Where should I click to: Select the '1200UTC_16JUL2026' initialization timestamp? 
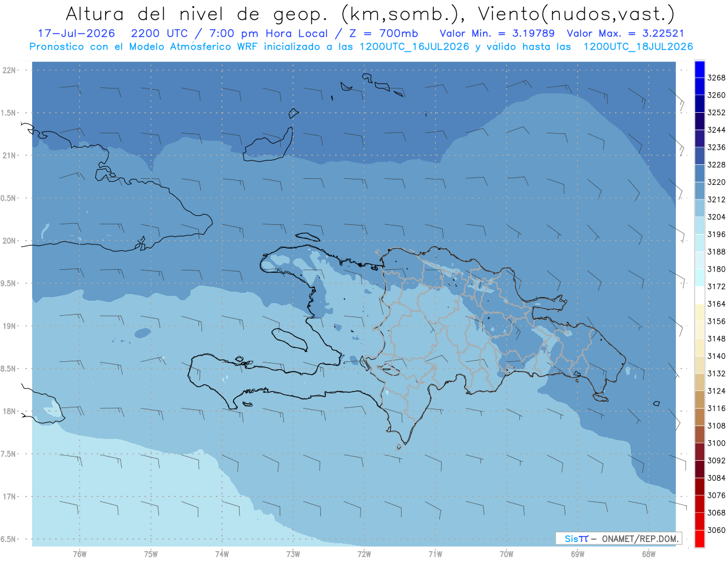tap(414, 47)
